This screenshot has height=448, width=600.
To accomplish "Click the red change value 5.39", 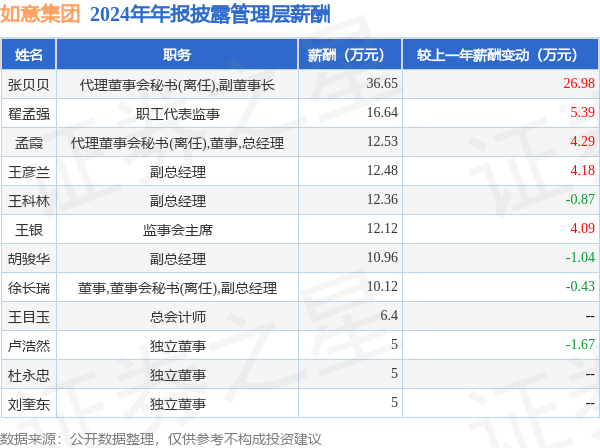I will coord(582,112).
